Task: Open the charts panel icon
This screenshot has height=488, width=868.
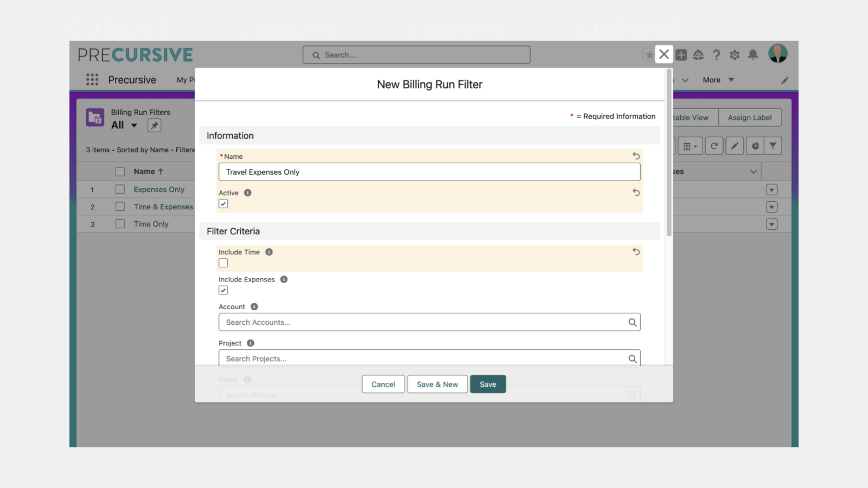Action: 755,146
